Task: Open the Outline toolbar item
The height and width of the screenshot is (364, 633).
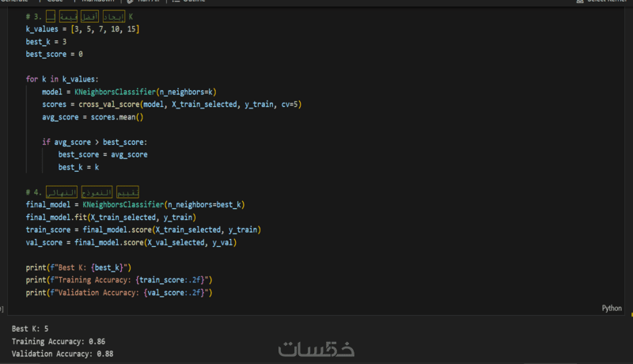Action: coord(194,2)
